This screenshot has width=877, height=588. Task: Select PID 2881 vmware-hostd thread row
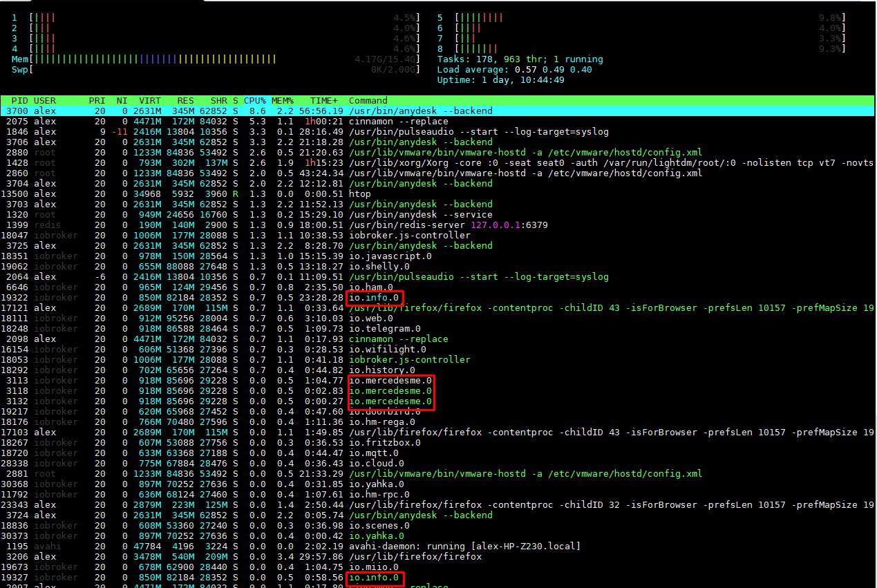[x=437, y=473]
